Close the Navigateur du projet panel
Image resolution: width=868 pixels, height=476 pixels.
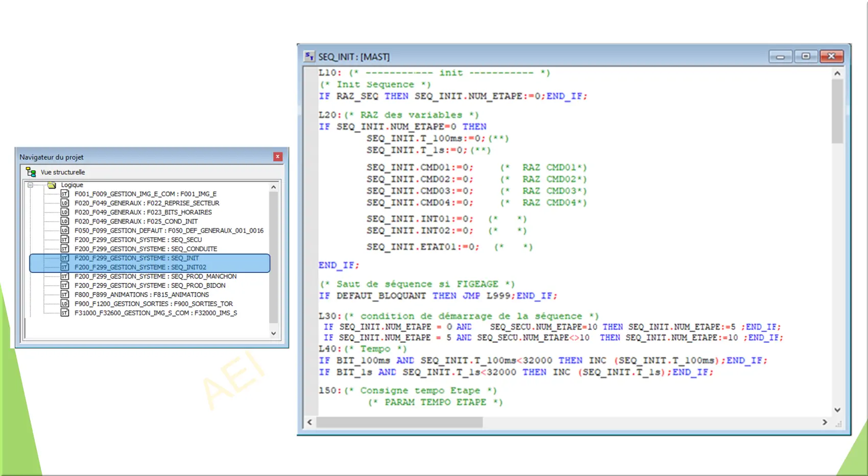(278, 157)
